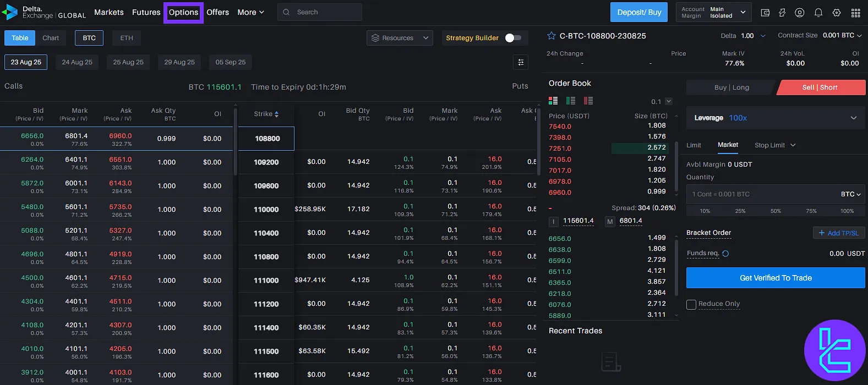The height and width of the screenshot is (385, 868).
Task: Open the apps grid icon
Action: click(x=855, y=13)
